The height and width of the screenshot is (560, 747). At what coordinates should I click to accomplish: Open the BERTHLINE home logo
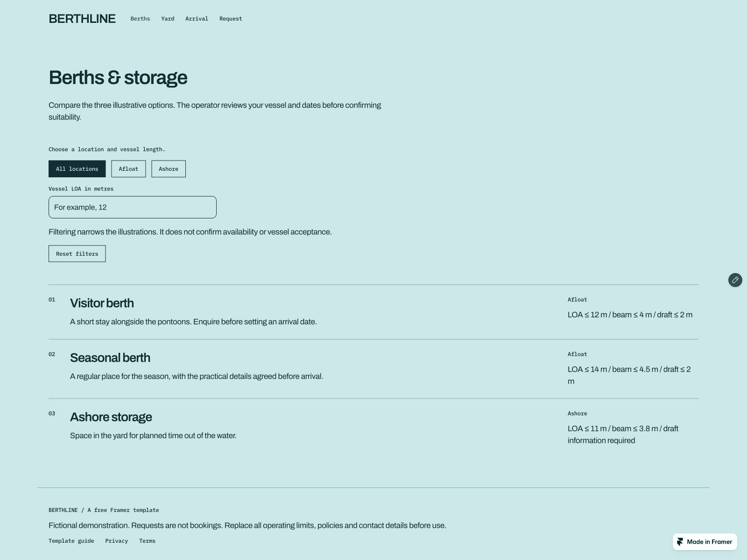pos(82,19)
